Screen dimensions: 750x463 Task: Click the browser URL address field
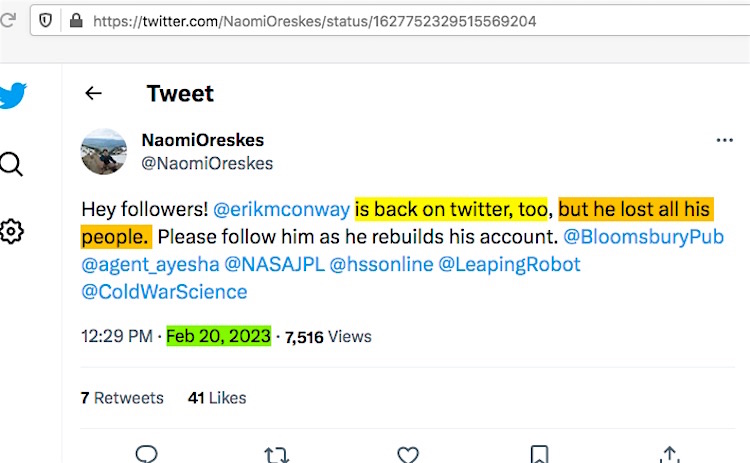[400, 20]
